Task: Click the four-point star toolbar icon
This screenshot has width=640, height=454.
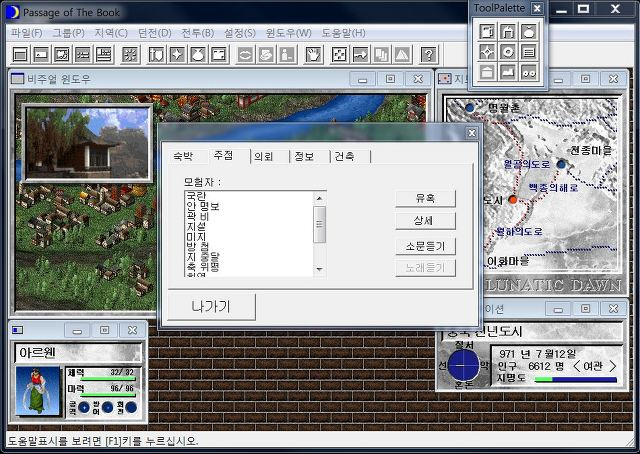Action: coord(177,54)
